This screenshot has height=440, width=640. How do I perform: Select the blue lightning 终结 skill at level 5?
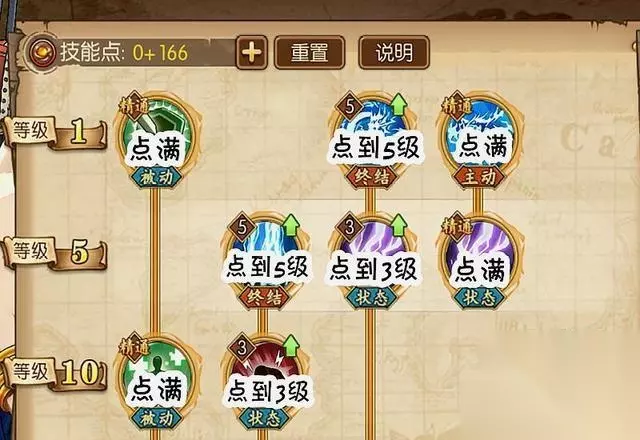[x=264, y=259]
